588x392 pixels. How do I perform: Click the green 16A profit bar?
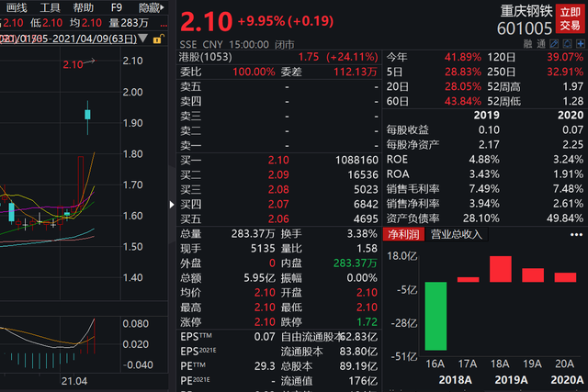tap(435, 316)
